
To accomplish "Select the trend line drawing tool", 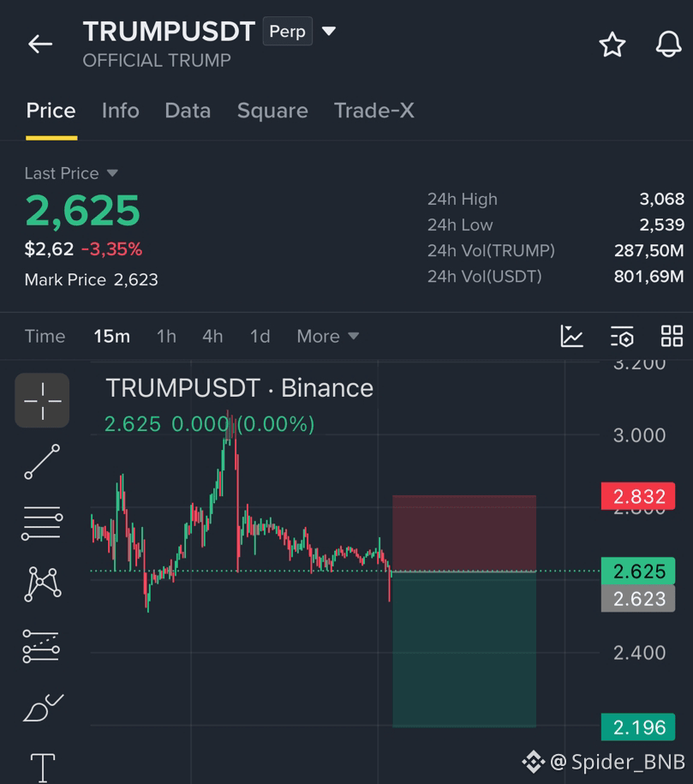I will (x=43, y=462).
